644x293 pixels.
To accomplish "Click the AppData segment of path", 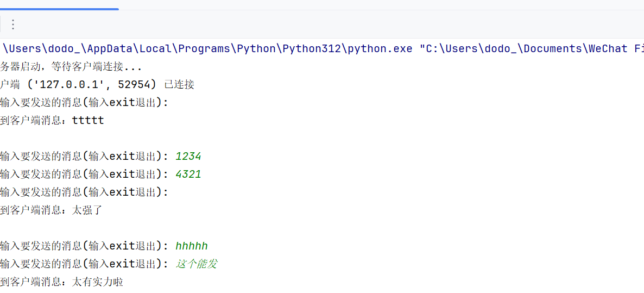I will point(111,48).
